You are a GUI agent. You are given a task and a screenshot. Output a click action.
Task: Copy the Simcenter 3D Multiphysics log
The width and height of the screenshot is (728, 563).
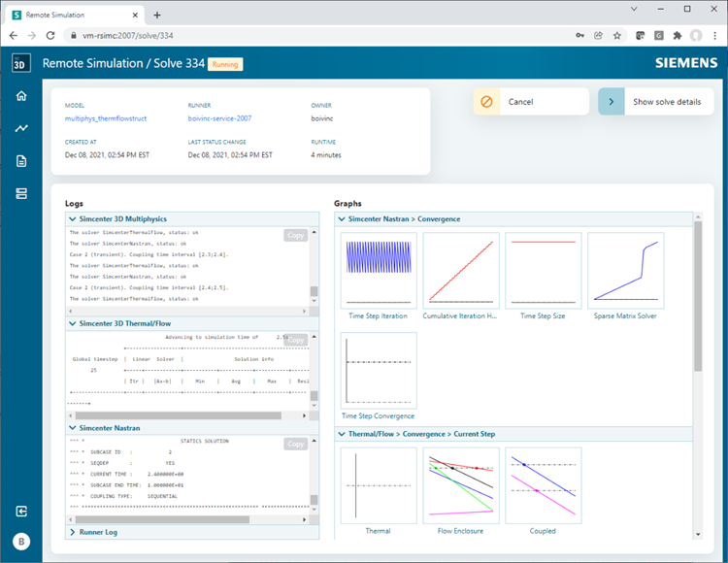[296, 235]
